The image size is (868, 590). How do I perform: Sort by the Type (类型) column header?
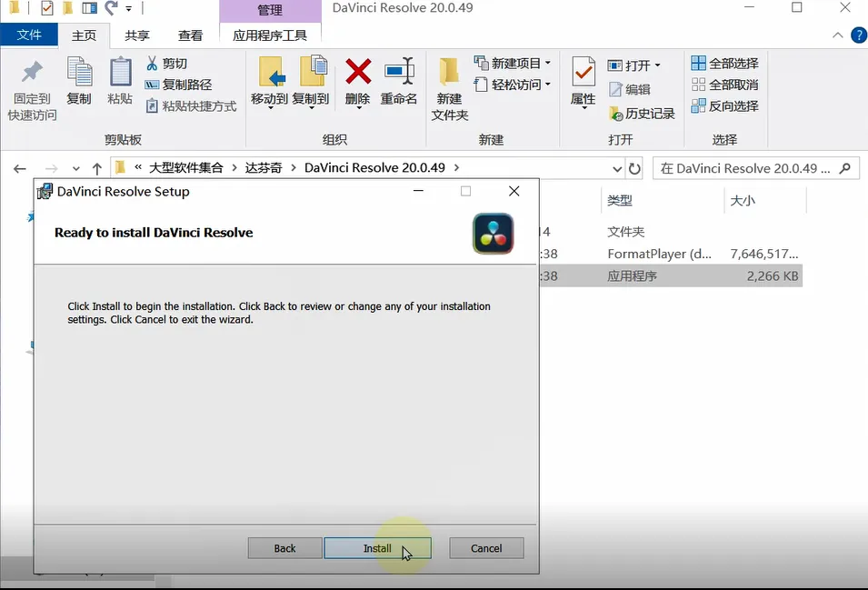pyautogui.click(x=620, y=200)
